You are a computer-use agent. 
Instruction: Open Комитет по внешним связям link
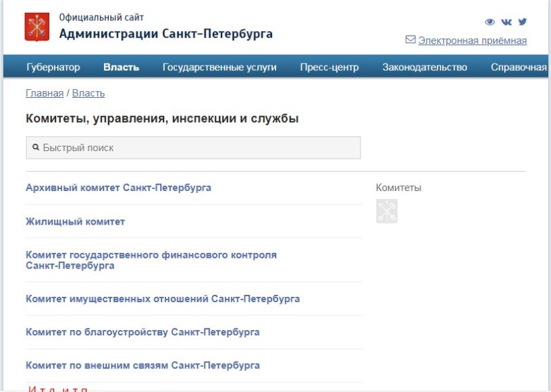click(x=142, y=365)
